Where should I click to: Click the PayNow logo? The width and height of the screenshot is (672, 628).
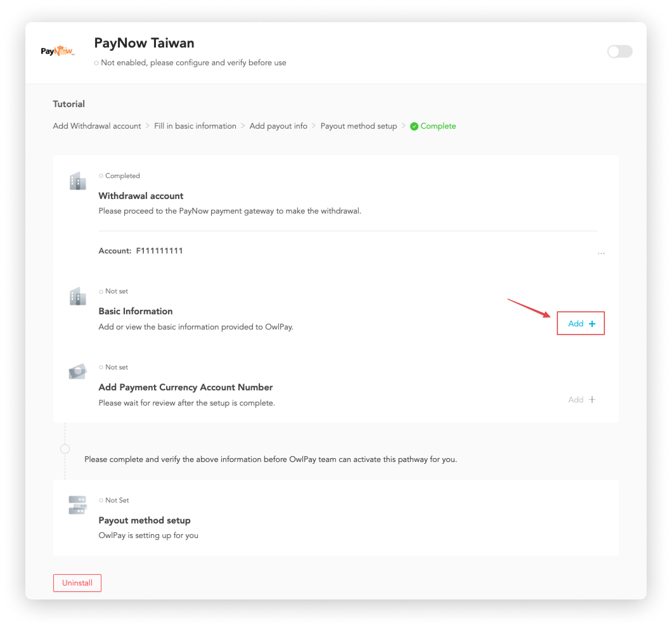coord(57,51)
